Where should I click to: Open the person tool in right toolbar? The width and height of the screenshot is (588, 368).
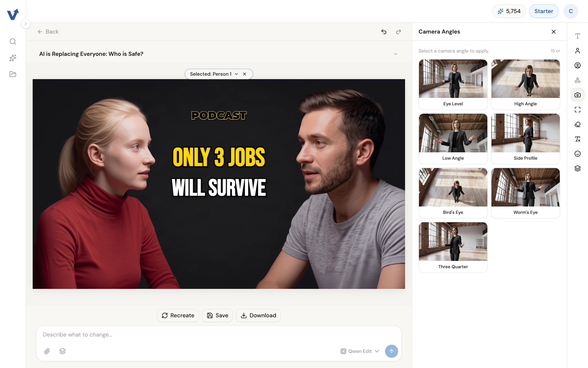[x=577, y=51]
